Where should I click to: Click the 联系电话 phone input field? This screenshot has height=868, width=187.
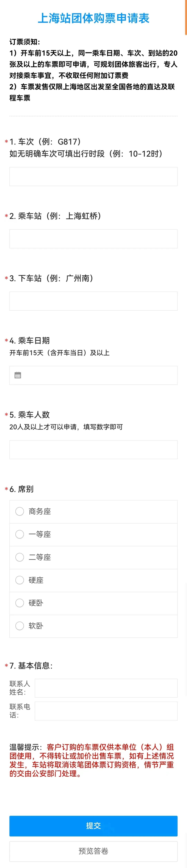[x=106, y=711]
